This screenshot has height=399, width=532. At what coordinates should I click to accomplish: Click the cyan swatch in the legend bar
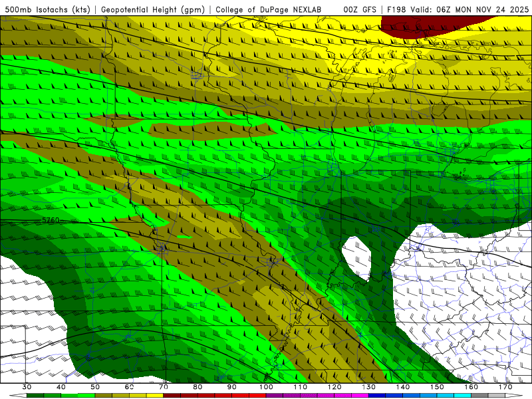[x=462, y=396]
